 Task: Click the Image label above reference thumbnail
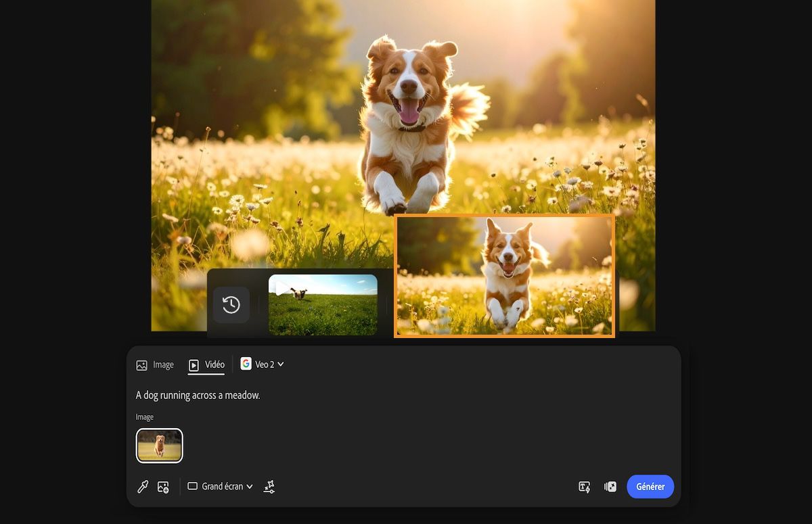coord(145,417)
